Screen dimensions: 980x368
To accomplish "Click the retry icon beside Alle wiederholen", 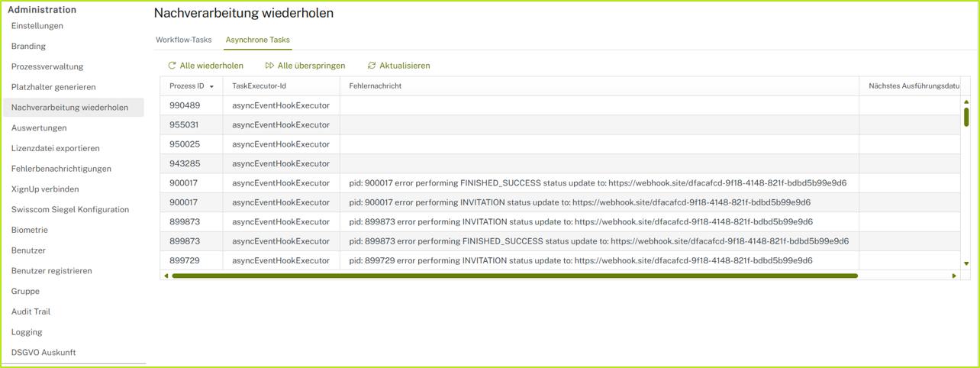I will pos(172,66).
